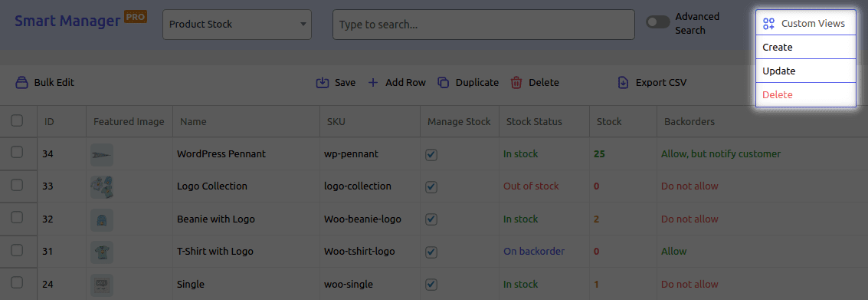The width and height of the screenshot is (868, 300).
Task: Click the Add Row button label
Action: coord(406,83)
